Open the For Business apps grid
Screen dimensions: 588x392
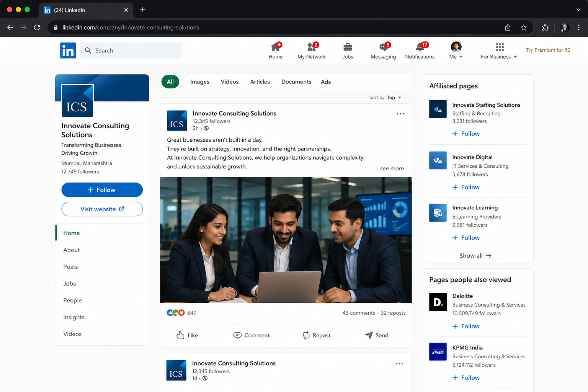click(x=499, y=51)
